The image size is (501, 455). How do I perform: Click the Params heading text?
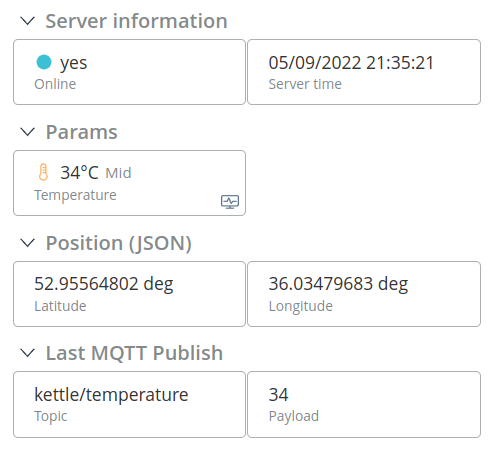[82, 132]
